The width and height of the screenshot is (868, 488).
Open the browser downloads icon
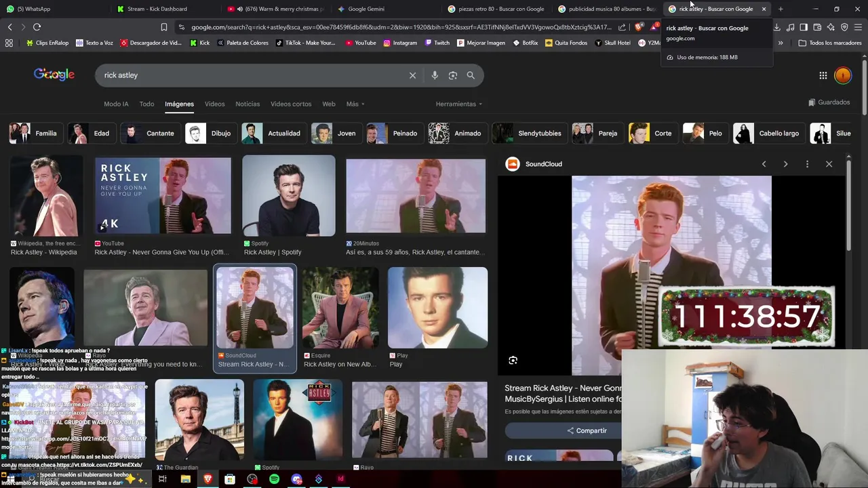776,27
